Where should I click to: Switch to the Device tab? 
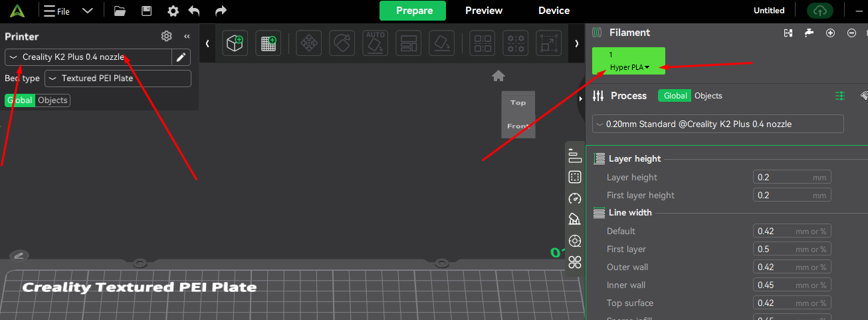[554, 11]
